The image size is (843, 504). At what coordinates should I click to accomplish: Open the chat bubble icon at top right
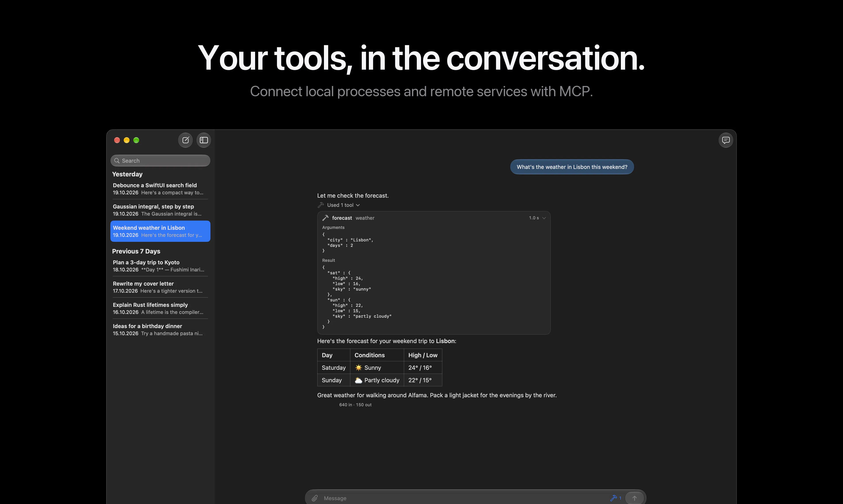726,140
